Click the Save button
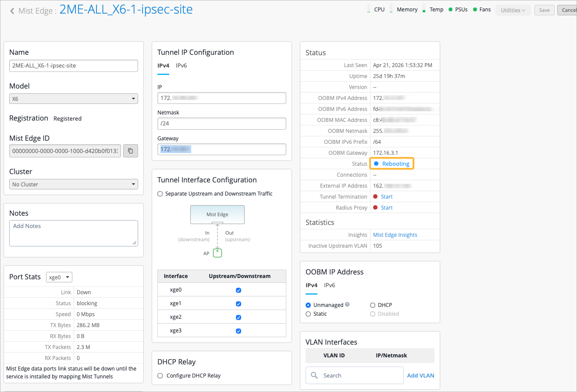This screenshot has height=392, width=577. 544,10
